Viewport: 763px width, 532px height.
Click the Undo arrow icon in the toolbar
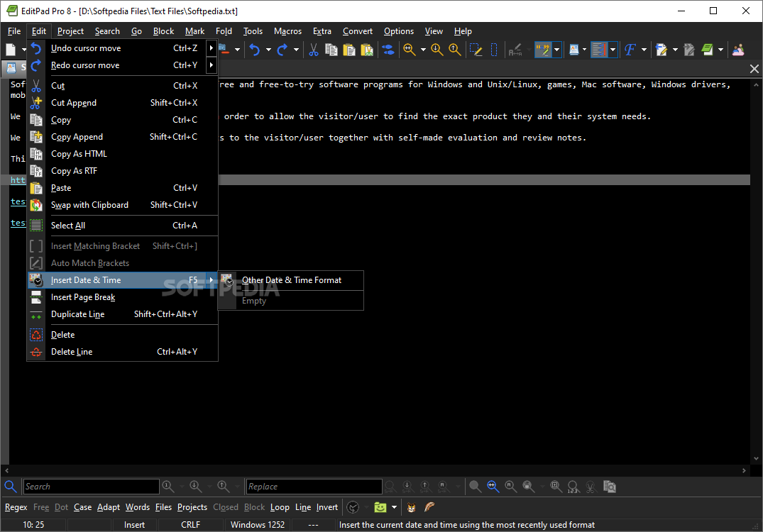pos(255,50)
